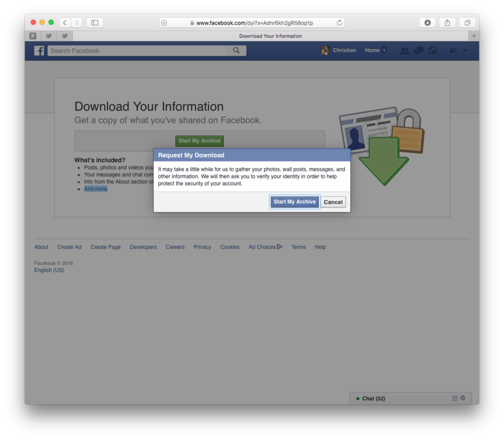This screenshot has width=504, height=440.
Task: Open the Notifications globe icon
Action: pos(433,51)
